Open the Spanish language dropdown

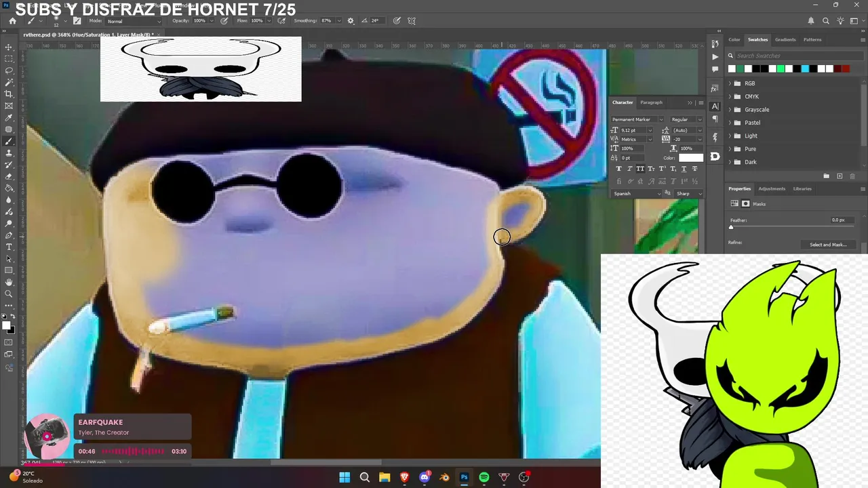[636, 193]
